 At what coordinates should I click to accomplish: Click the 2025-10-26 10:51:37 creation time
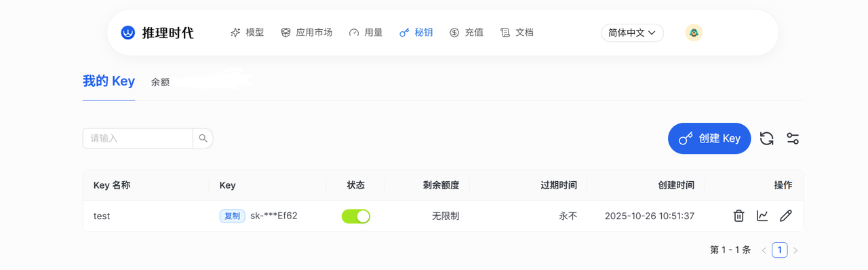(650, 216)
